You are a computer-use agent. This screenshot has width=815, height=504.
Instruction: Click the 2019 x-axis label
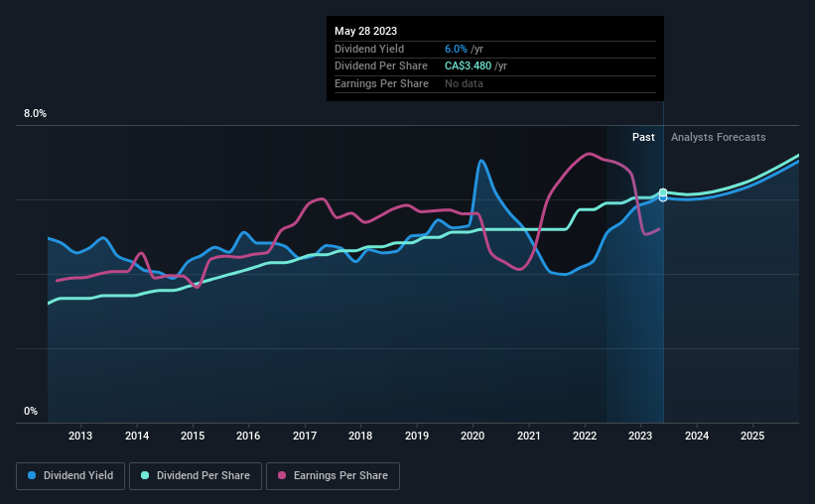coord(417,436)
